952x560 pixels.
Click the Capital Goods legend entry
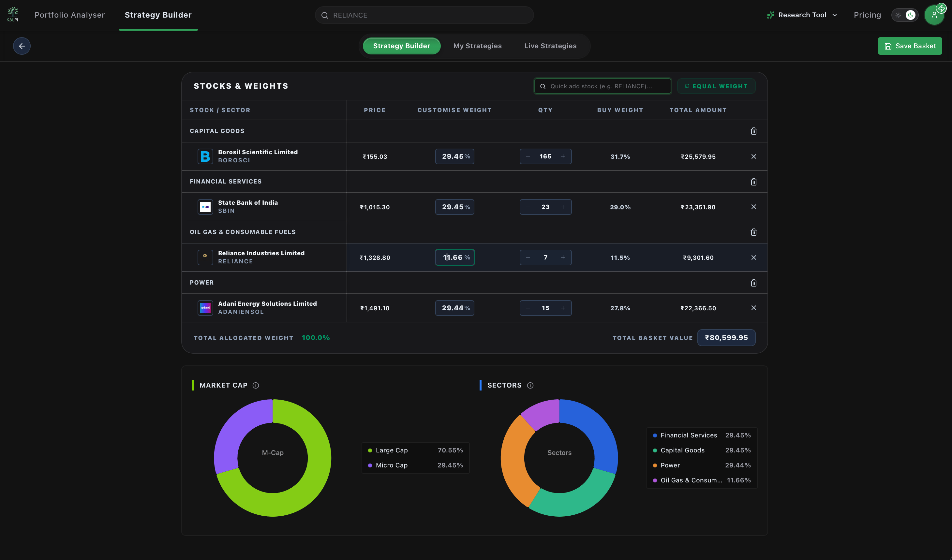click(702, 450)
